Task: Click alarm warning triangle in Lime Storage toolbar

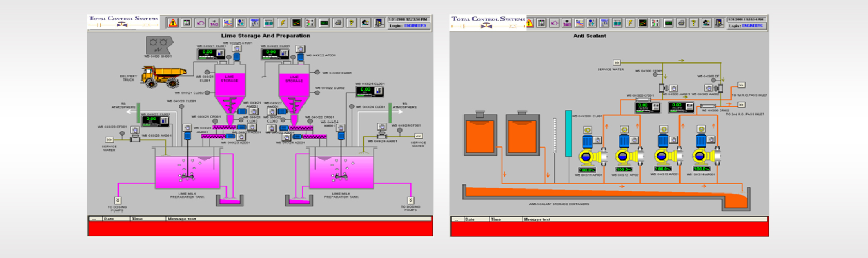Action: click(173, 23)
